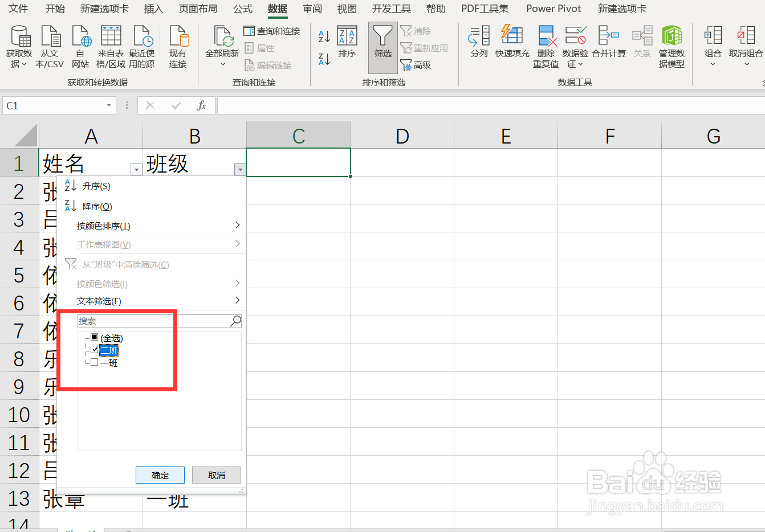This screenshot has height=532, width=765.
Task: Open the PDF工具集 tab
Action: (x=485, y=9)
